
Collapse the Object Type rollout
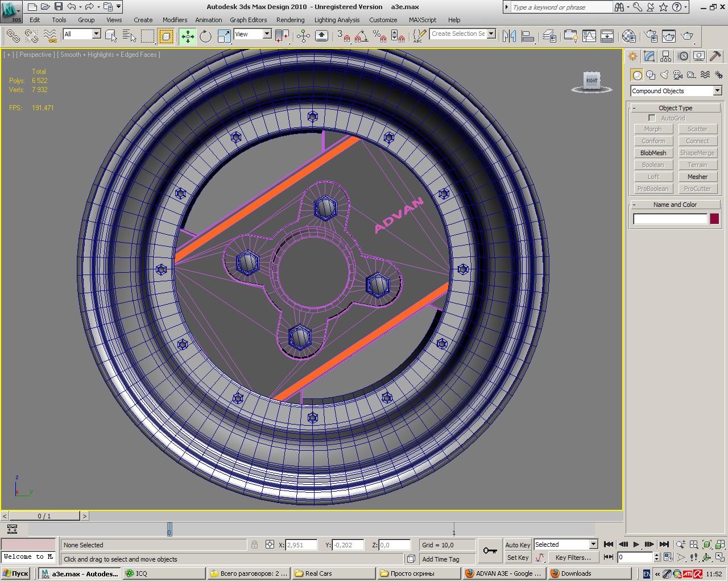click(x=675, y=108)
